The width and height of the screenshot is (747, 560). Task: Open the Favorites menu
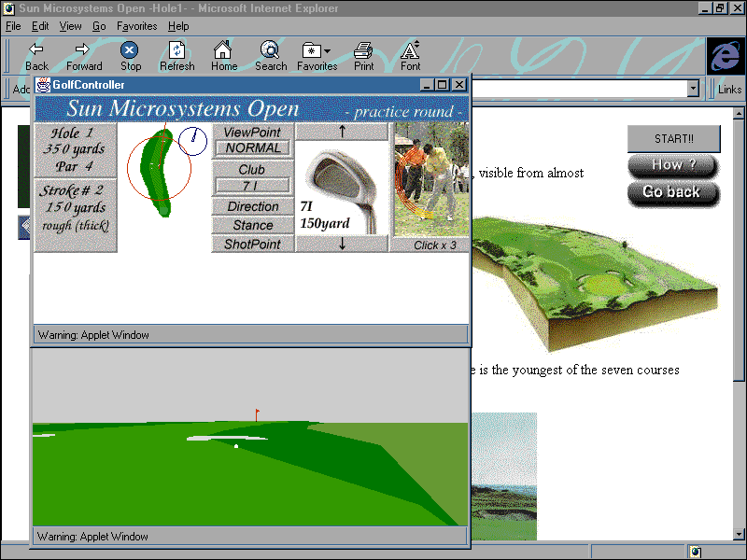tap(137, 26)
